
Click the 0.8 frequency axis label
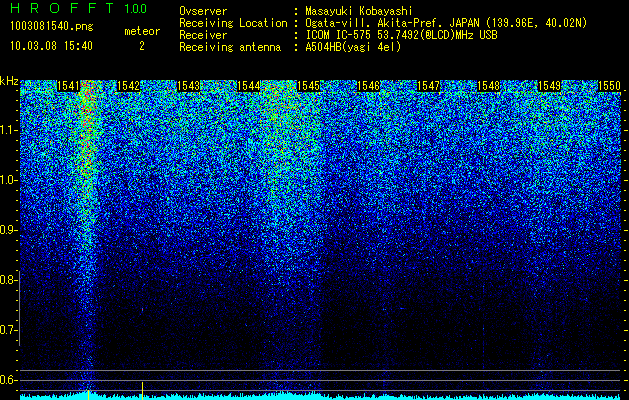pyautogui.click(x=8, y=280)
